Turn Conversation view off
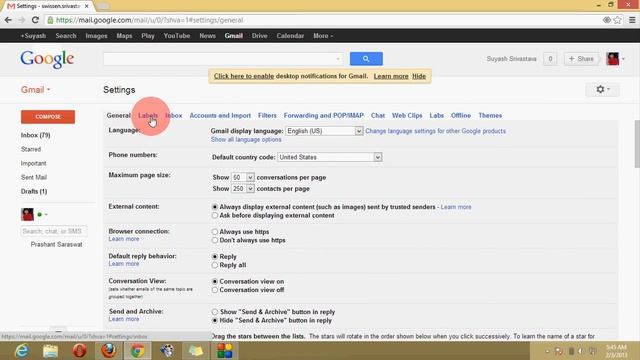Image resolution: width=640 pixels, height=360 pixels. coord(215,290)
